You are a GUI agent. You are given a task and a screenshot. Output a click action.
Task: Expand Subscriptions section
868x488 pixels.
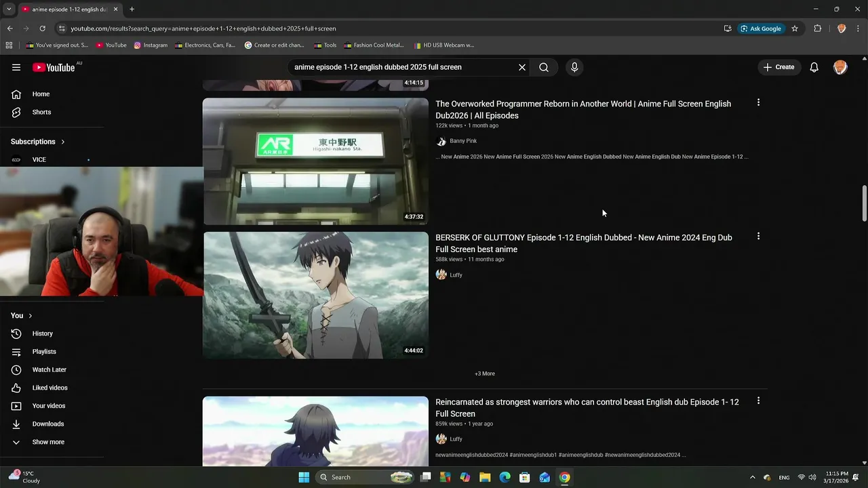pos(38,142)
